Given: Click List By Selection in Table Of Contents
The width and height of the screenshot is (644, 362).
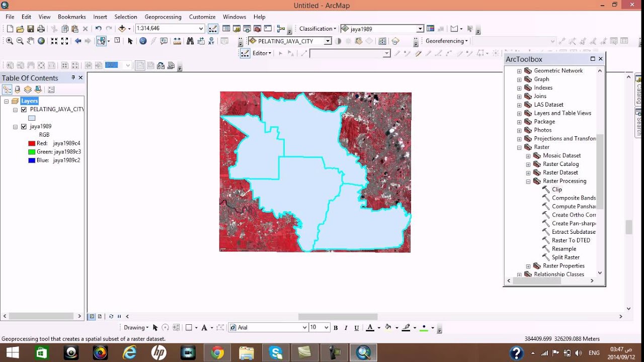Looking at the screenshot, I should (x=38, y=89).
